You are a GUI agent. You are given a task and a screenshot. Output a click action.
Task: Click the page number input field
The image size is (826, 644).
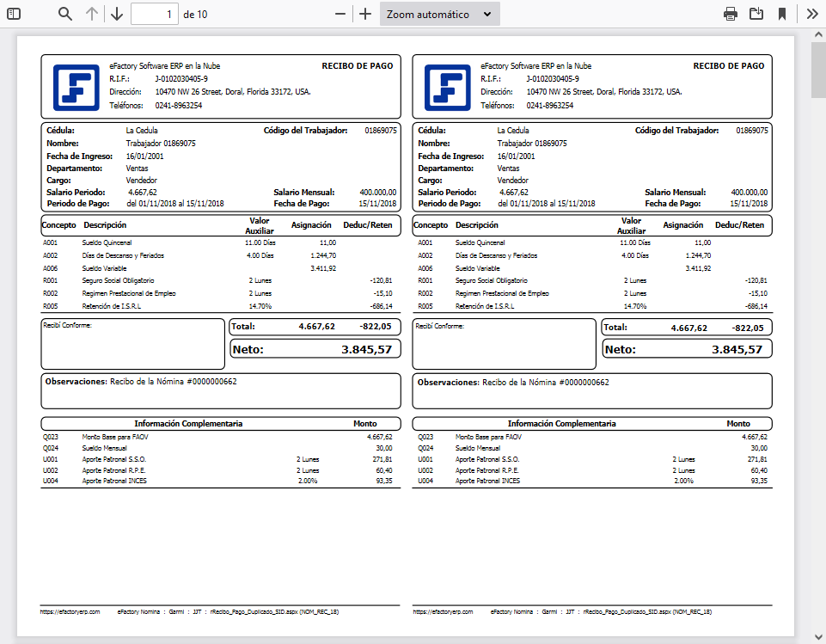[155, 14]
